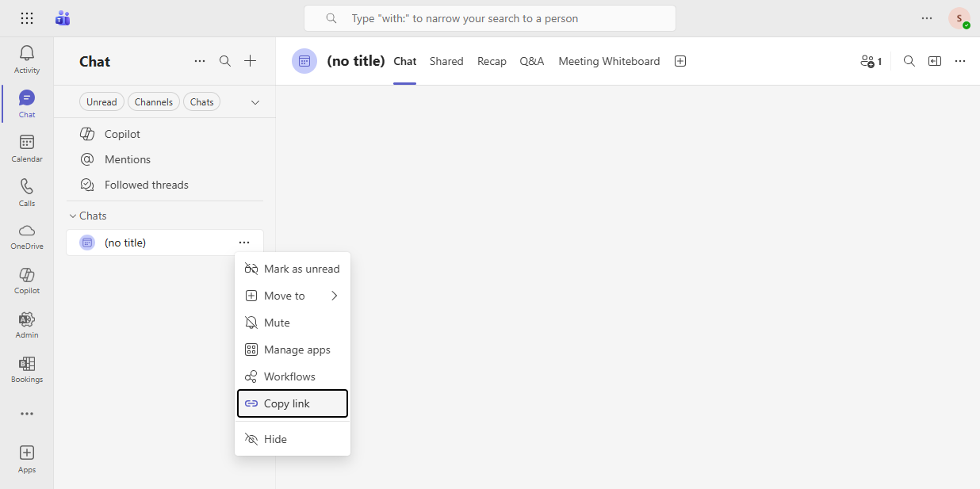Click the search input field
The width and height of the screenshot is (980, 489).
[490, 18]
